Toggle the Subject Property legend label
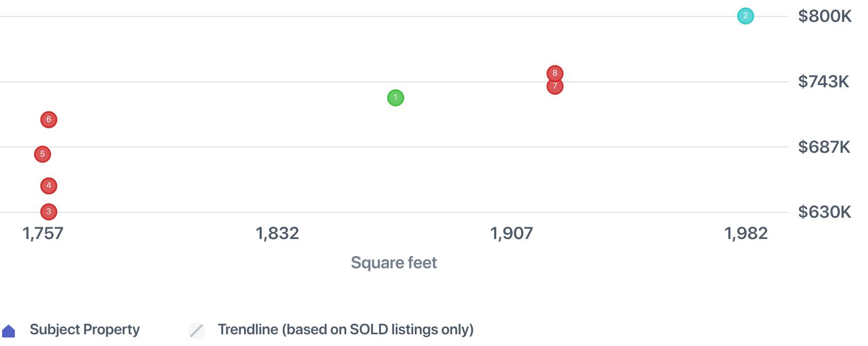 click(x=85, y=329)
